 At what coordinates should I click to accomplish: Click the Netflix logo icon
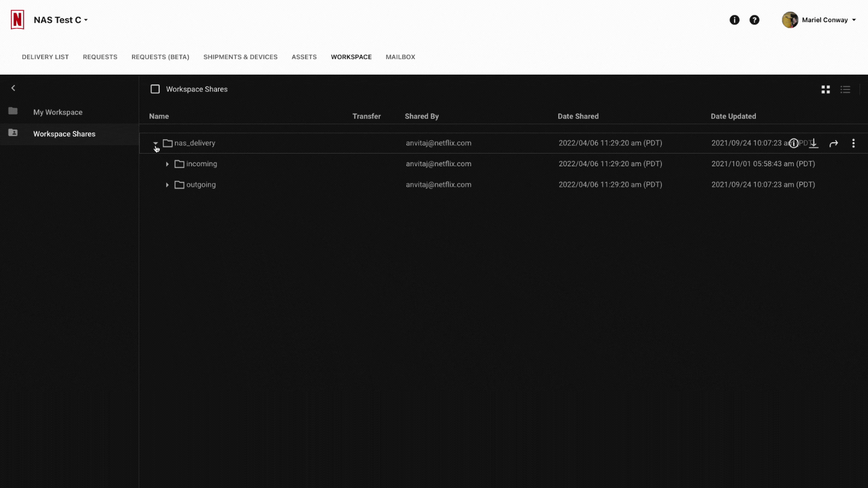point(17,20)
